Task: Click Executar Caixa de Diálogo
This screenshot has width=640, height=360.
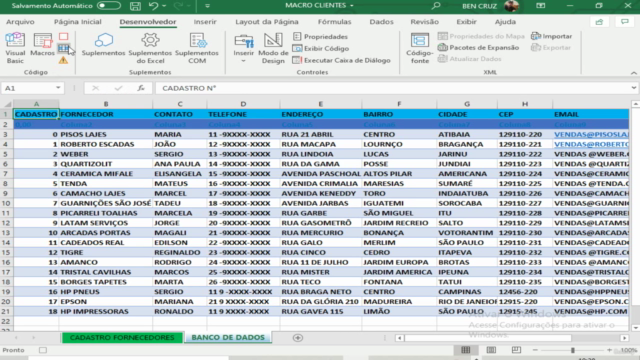Action: (x=342, y=60)
